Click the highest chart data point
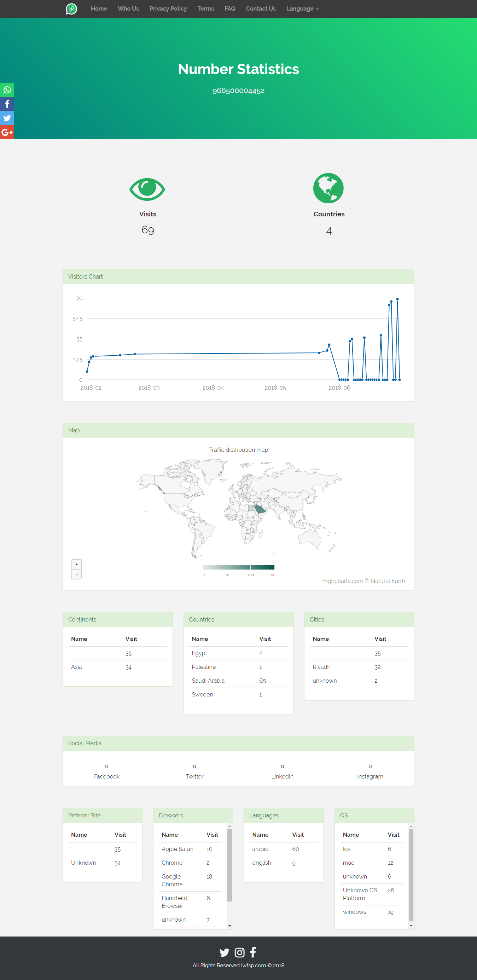This screenshot has height=980, width=477. [x=397, y=299]
